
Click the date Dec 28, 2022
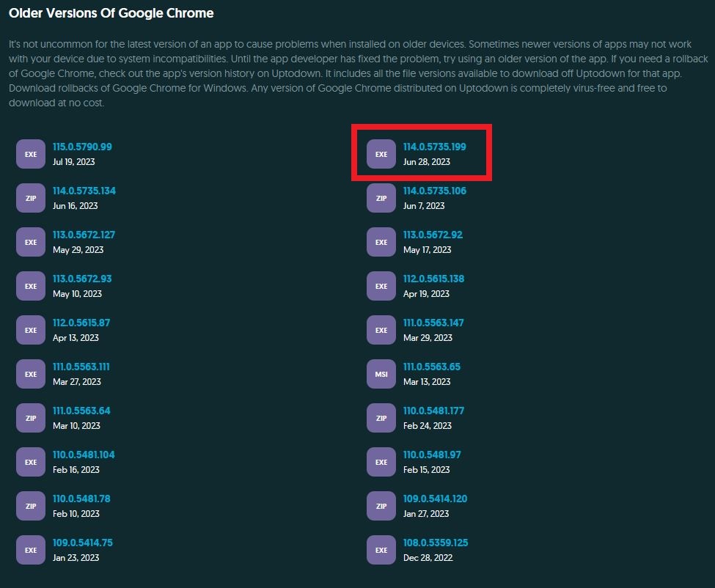point(428,557)
